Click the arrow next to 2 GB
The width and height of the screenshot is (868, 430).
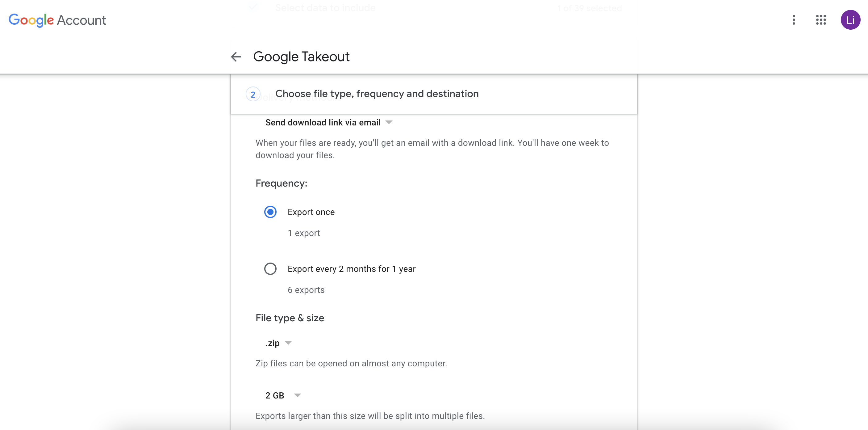pos(297,395)
